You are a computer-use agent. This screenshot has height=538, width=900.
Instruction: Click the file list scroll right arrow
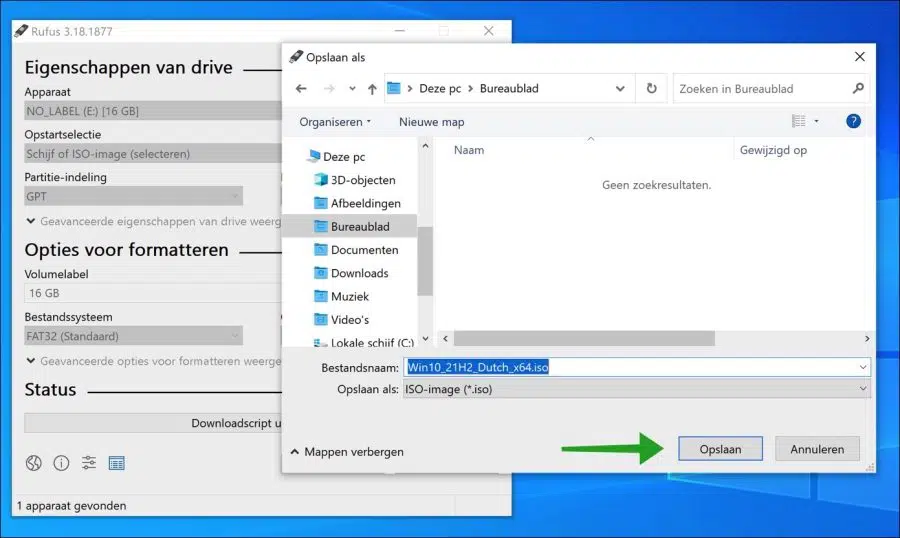click(867, 339)
